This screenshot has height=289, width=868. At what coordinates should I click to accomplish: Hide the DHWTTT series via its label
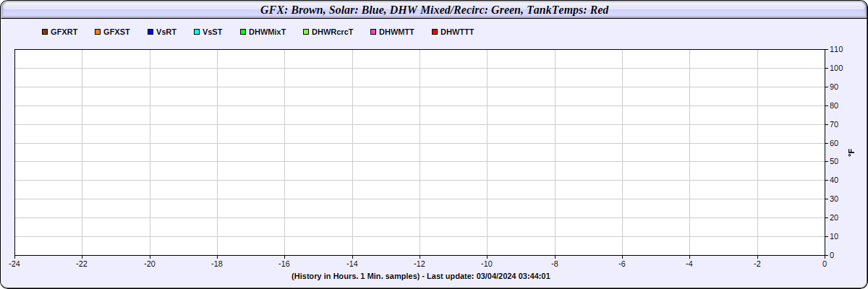click(x=457, y=33)
